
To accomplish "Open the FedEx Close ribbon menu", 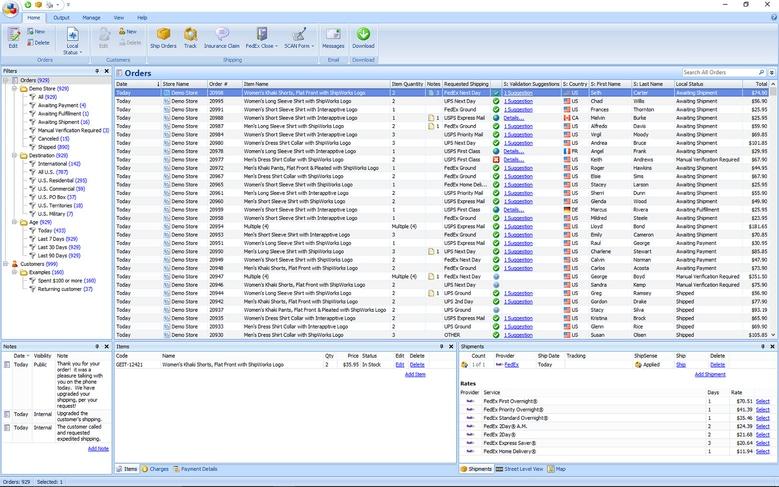I will pos(262,38).
